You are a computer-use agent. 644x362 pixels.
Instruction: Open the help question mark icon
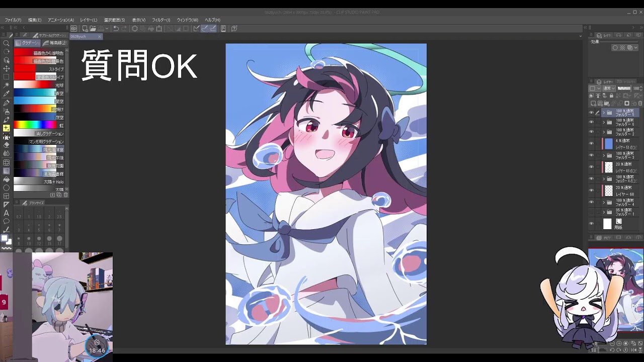pos(234,29)
